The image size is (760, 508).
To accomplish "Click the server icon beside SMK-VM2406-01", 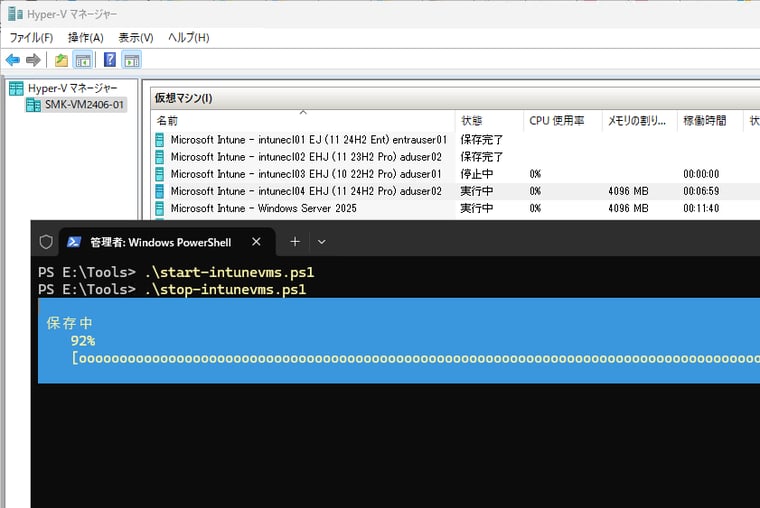I will coord(33,105).
